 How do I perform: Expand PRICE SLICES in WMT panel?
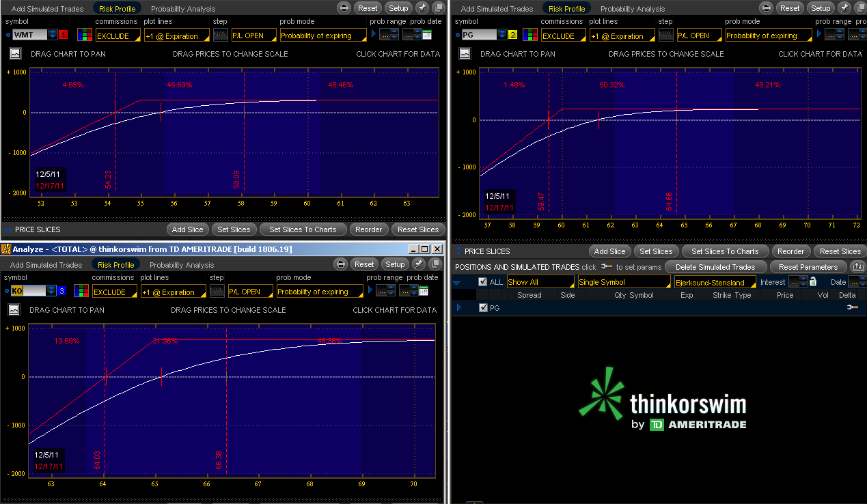click(8, 229)
